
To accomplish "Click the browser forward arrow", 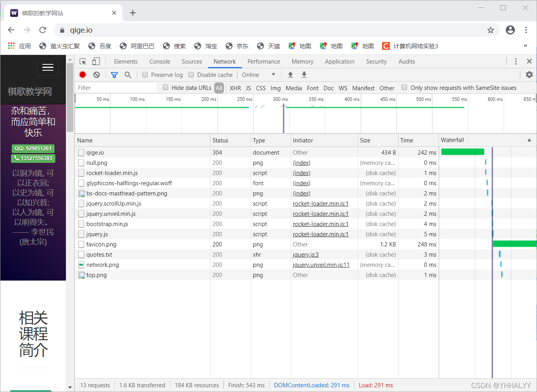I will 27,30.
